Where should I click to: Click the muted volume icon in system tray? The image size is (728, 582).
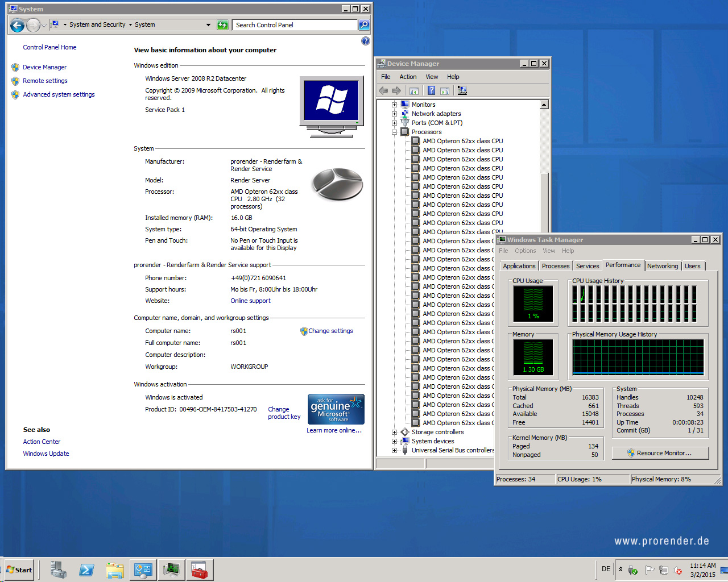point(677,570)
